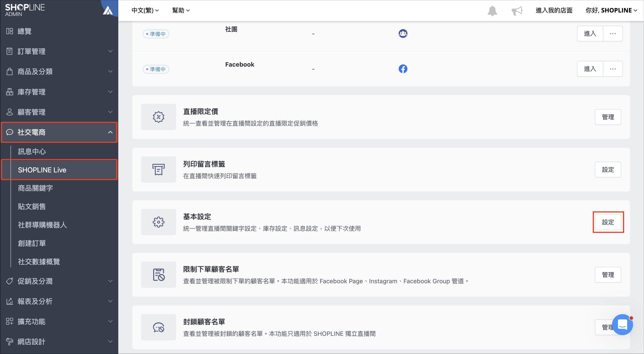Click the 限制下單顧客名單 blocked list icon
The image size is (644, 354).
tap(159, 274)
